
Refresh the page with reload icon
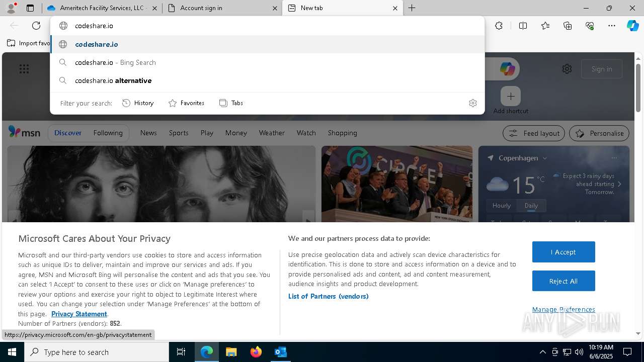click(36, 26)
